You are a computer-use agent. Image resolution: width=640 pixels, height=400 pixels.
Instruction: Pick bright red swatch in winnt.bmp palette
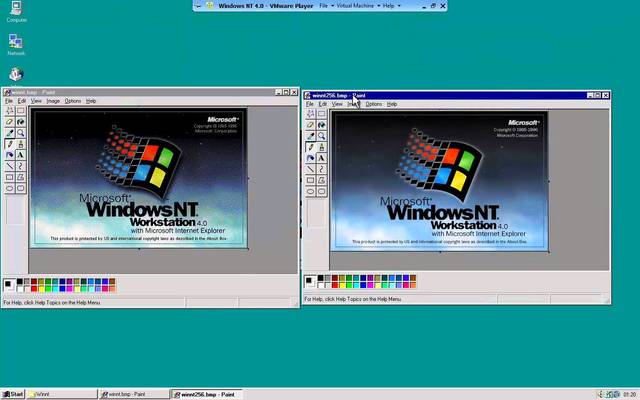coord(34,289)
